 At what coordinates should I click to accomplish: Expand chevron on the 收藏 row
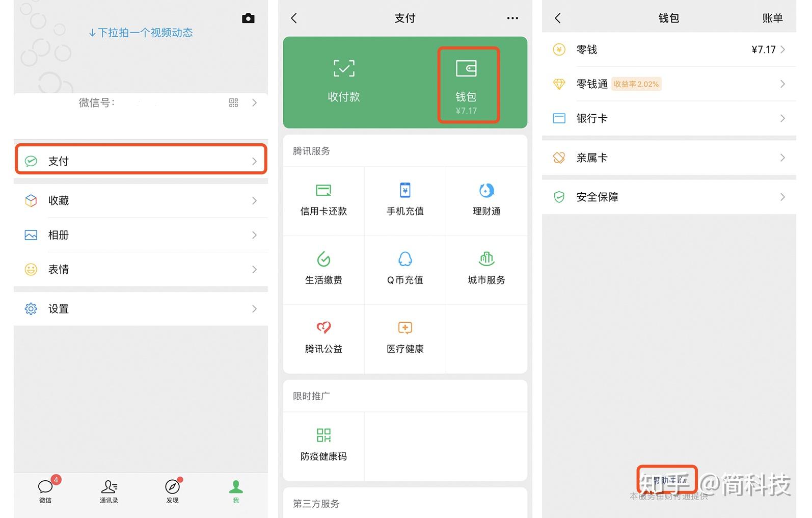(254, 201)
